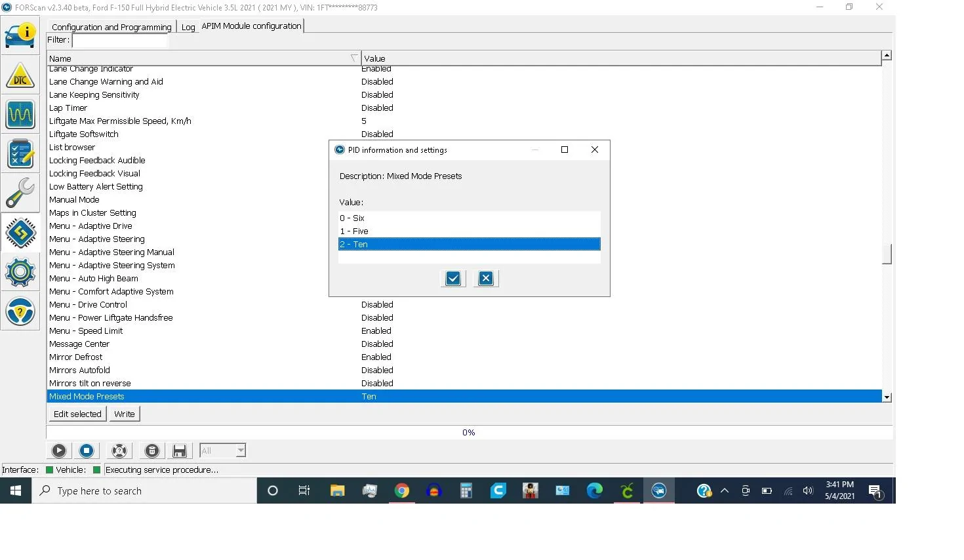The image size is (964, 560).
Task: Click the Write button
Action: coord(124,414)
